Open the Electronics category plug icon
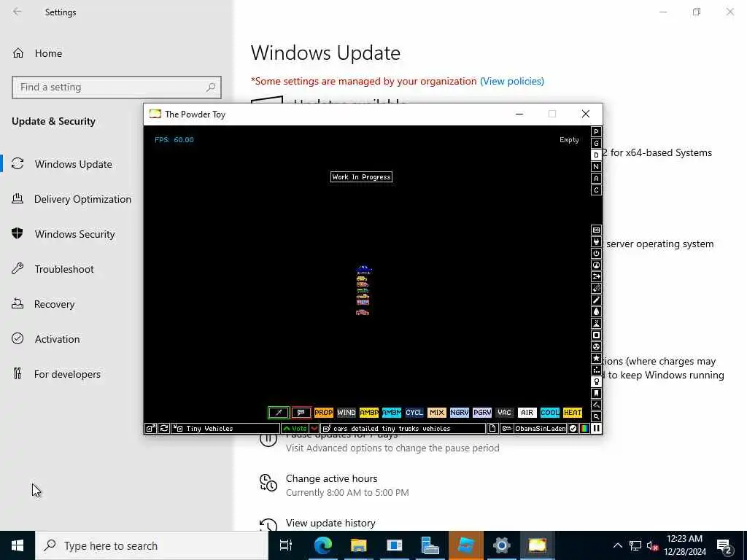747x560 pixels. pyautogui.click(x=596, y=242)
